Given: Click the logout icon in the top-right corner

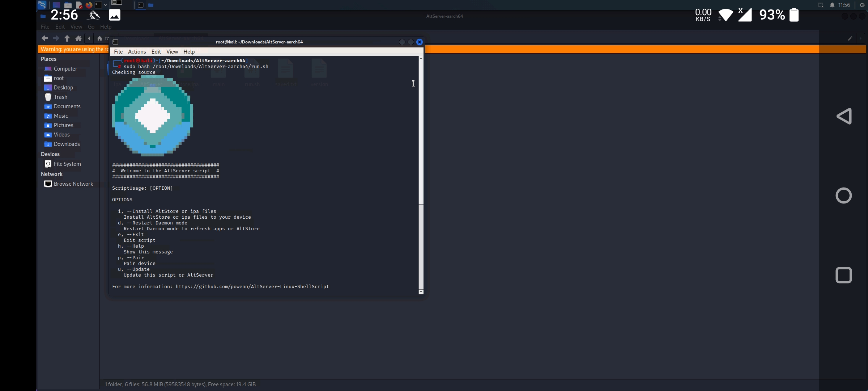Looking at the screenshot, I should click(862, 5).
